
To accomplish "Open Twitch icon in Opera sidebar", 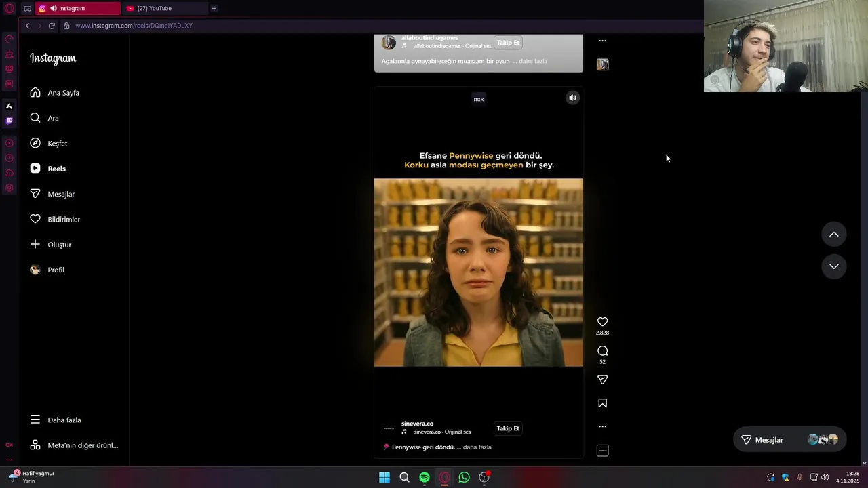I will click(9, 121).
